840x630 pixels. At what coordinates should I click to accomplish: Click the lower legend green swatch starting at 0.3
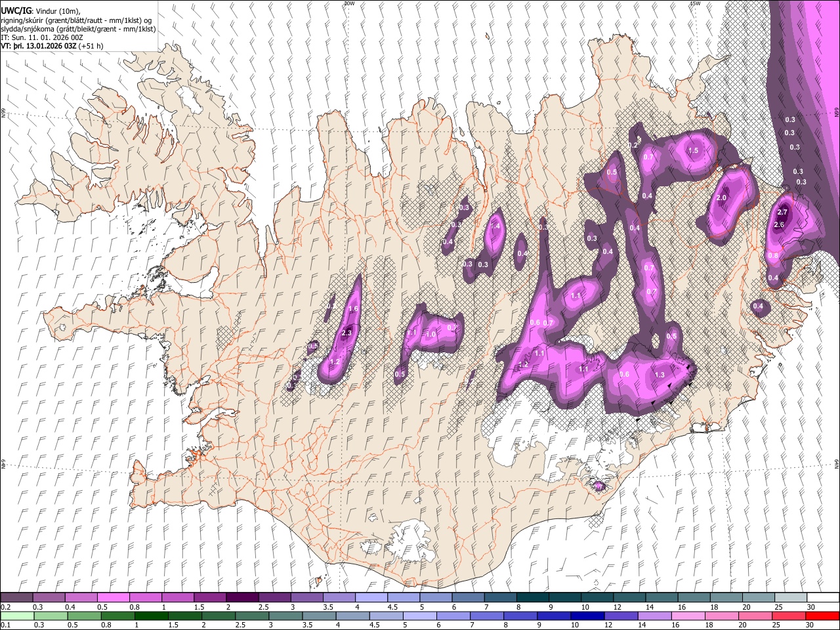tap(51, 616)
